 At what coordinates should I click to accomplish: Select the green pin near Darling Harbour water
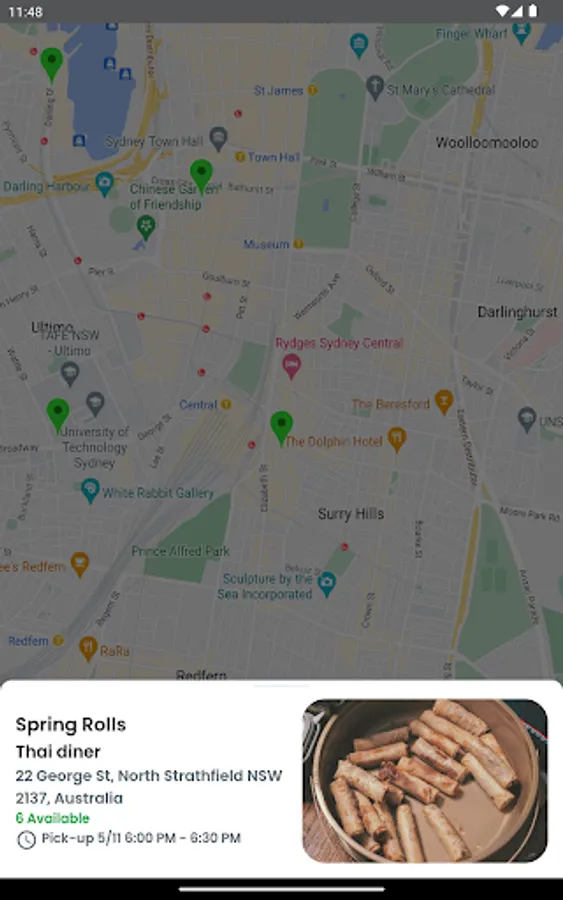coord(52,64)
